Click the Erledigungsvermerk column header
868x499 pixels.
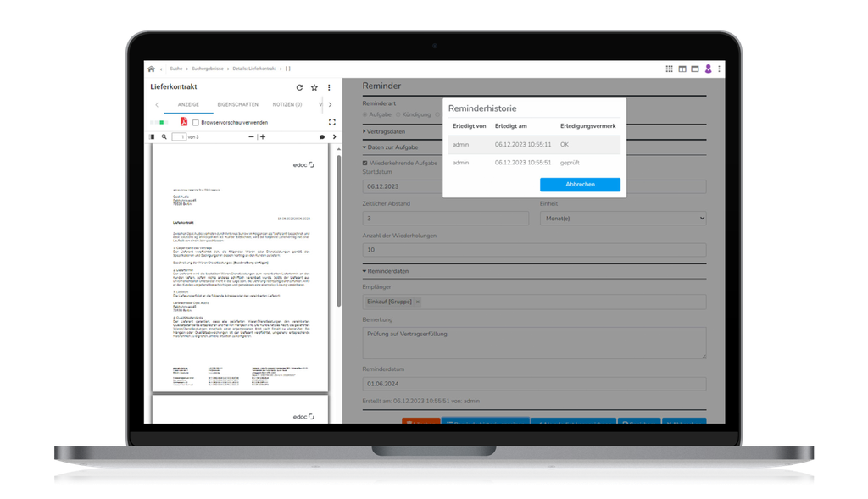(x=588, y=126)
